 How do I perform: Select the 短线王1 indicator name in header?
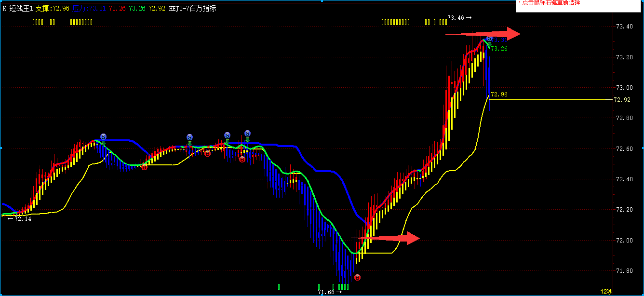[21, 8]
